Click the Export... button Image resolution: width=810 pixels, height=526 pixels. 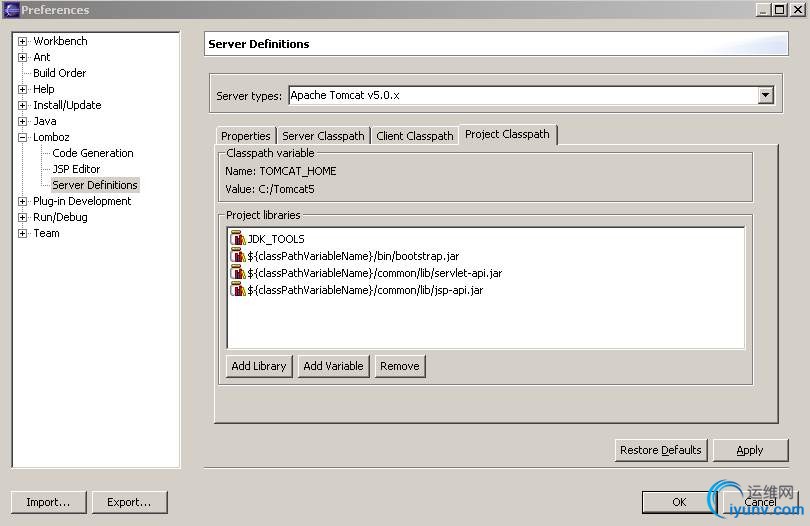tap(129, 502)
